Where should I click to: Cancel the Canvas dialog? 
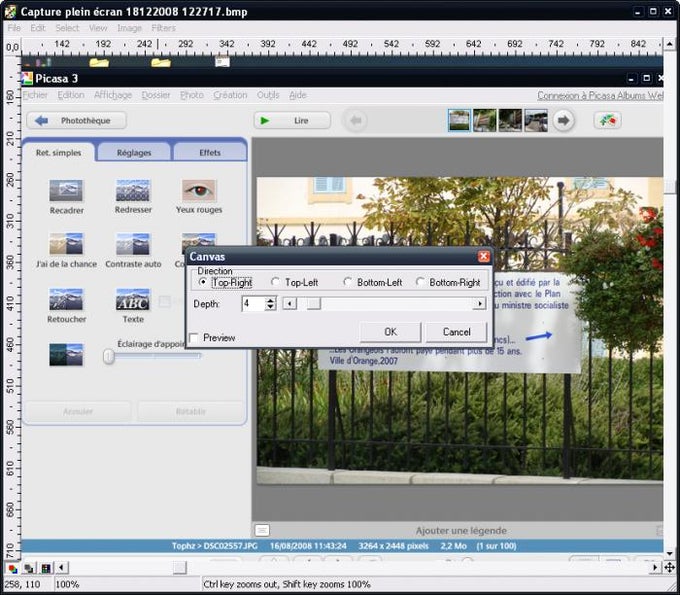click(x=456, y=332)
